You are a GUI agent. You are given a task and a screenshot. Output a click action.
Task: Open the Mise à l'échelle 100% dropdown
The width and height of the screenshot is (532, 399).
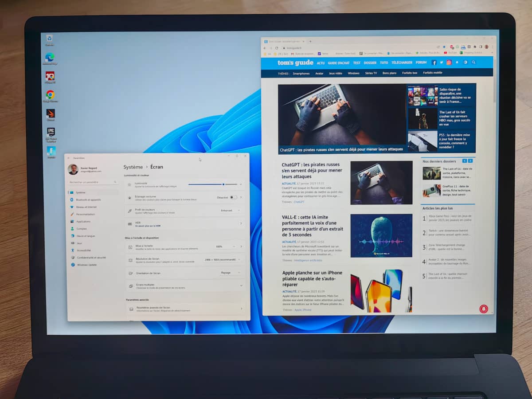[x=225, y=246]
